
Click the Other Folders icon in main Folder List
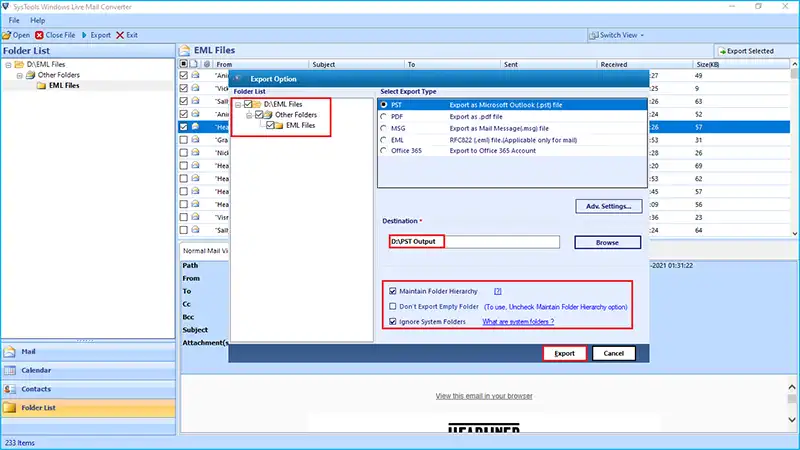pos(31,75)
